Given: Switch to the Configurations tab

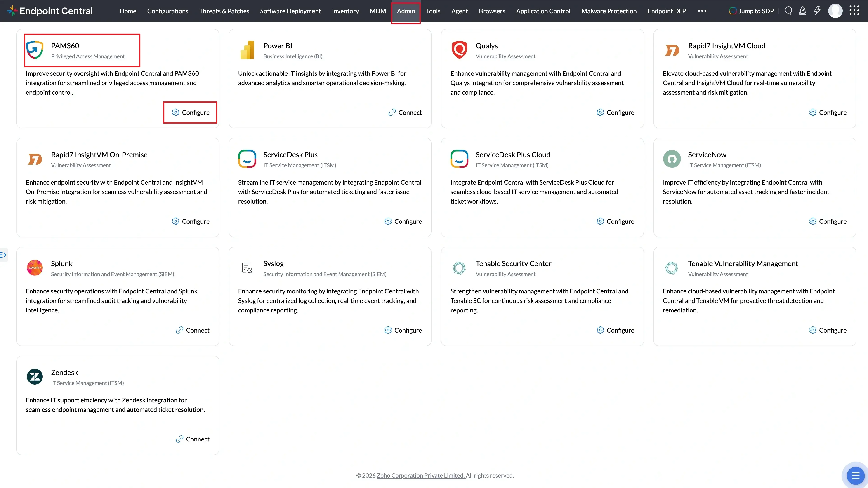Looking at the screenshot, I should tap(167, 11).
